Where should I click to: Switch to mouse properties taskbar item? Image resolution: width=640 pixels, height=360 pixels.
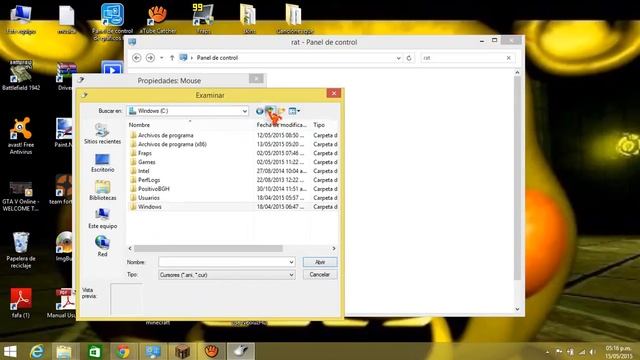tap(241, 351)
